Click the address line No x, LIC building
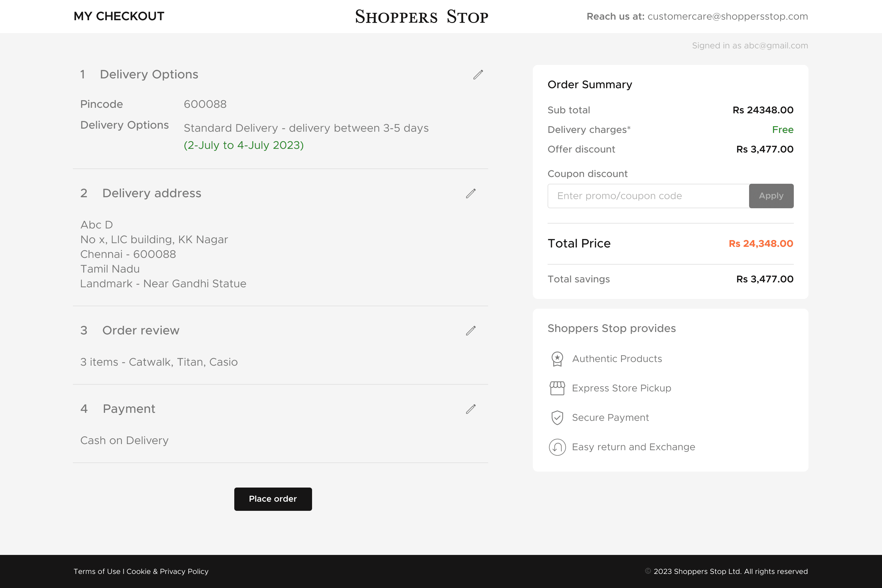The image size is (882, 588). click(x=154, y=239)
